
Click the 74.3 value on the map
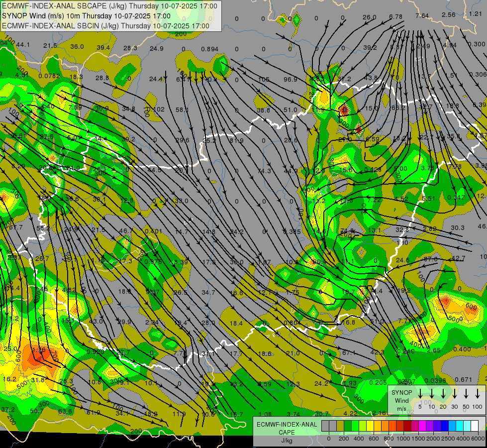click(x=264, y=171)
